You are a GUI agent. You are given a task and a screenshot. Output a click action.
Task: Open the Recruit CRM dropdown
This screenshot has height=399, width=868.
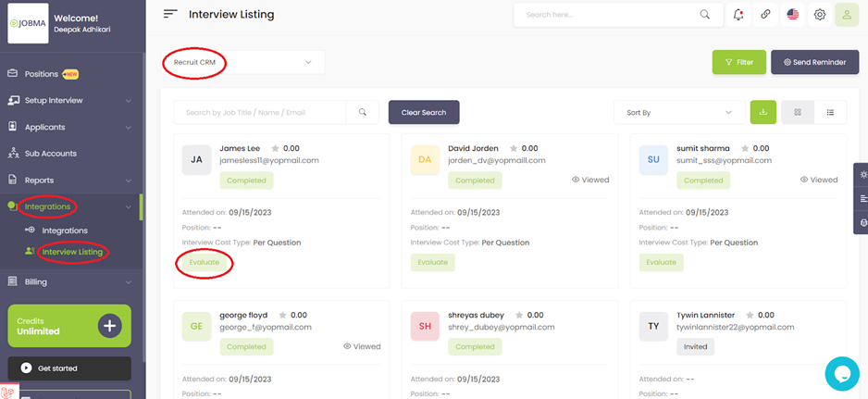(x=243, y=62)
